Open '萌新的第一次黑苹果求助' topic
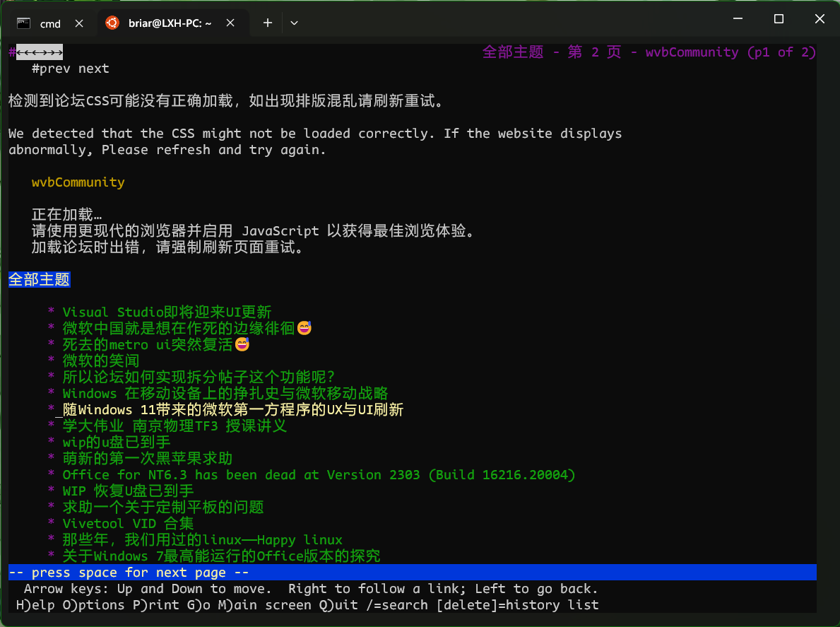840x627 pixels. pyautogui.click(x=148, y=459)
